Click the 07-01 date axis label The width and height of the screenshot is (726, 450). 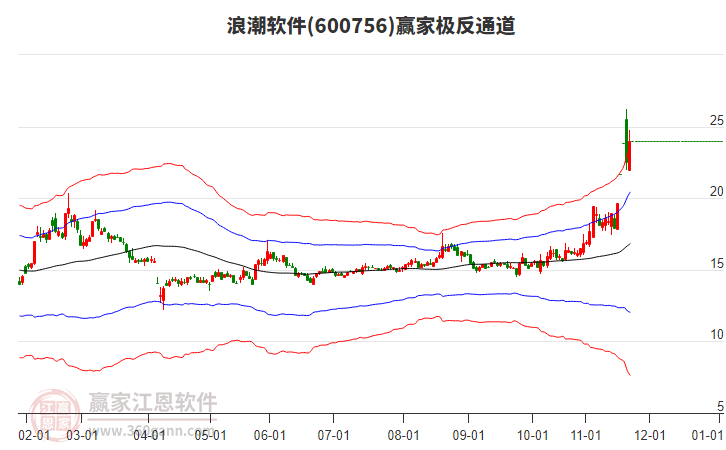[x=333, y=436]
